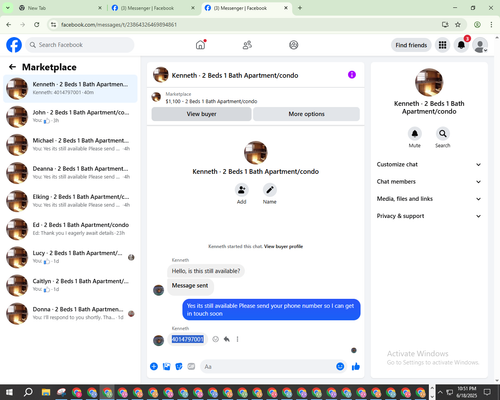500x400 pixels.
Task: Search in conversation with the magnifier icon
Action: (x=443, y=134)
